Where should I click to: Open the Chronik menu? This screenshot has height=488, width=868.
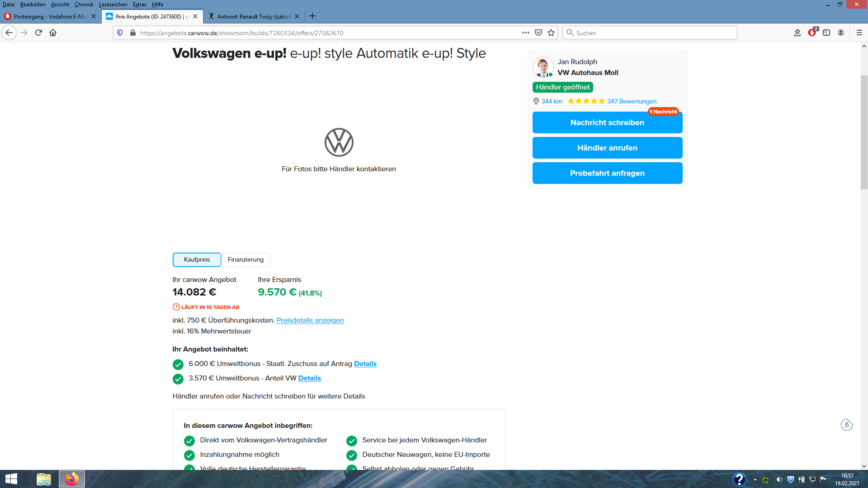click(84, 5)
